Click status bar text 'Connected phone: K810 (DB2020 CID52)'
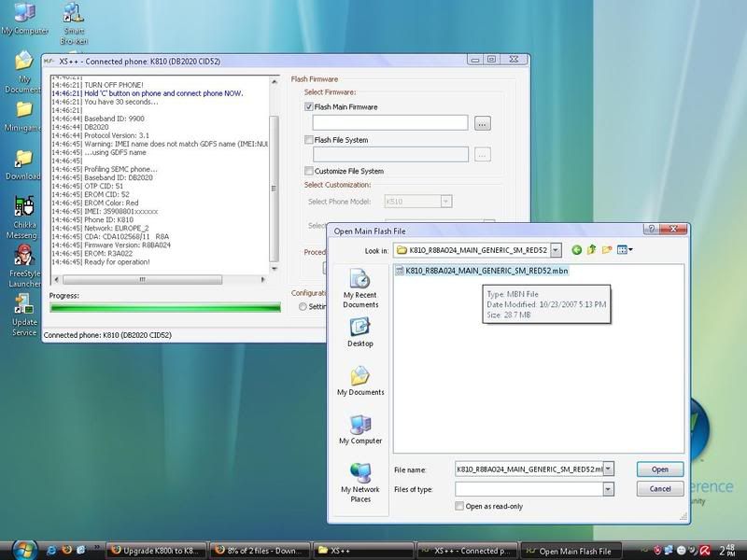Screen dimensions: 747x560 tap(107, 335)
